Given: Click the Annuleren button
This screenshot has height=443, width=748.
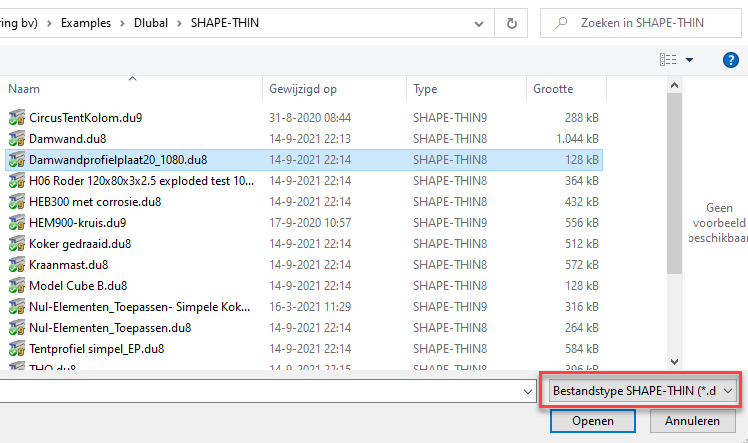Looking at the screenshot, I should pos(692,421).
